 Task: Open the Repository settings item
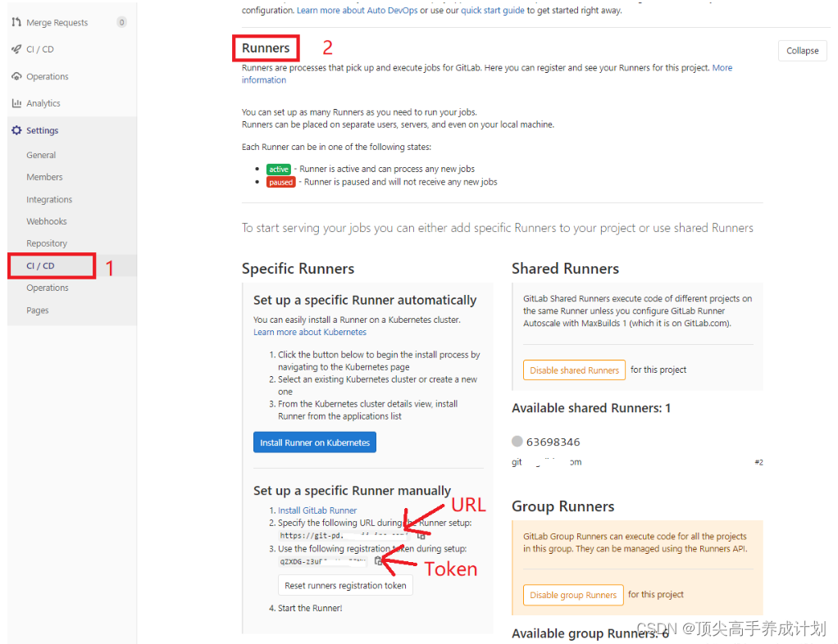[x=47, y=243]
